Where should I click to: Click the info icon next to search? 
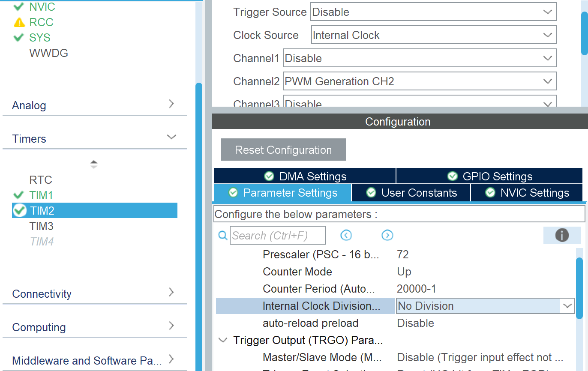562,235
